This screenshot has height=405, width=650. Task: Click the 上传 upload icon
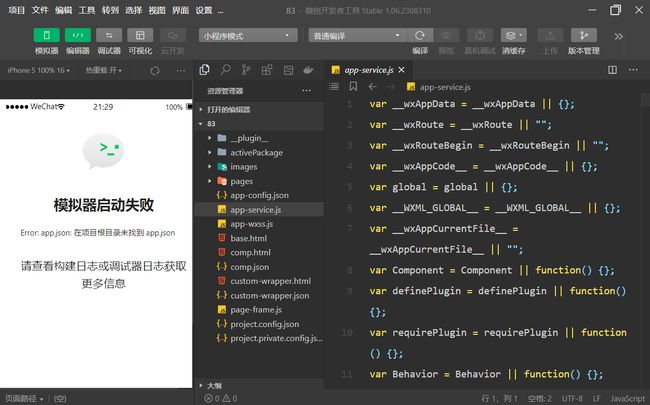pyautogui.click(x=550, y=36)
